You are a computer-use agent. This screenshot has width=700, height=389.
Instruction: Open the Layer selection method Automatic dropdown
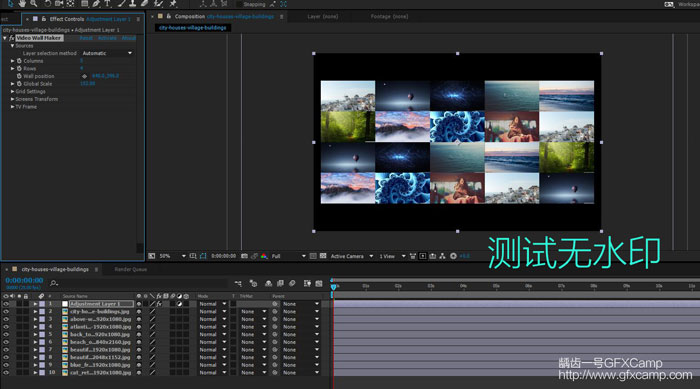pyautogui.click(x=107, y=53)
